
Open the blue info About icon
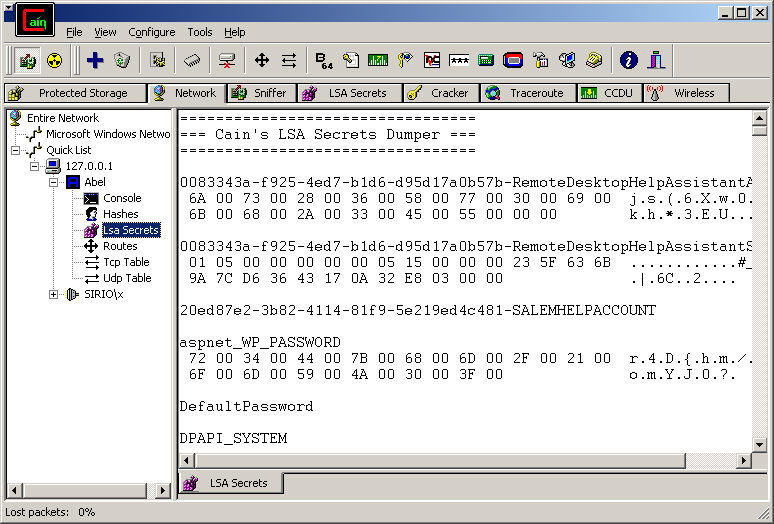pos(628,61)
